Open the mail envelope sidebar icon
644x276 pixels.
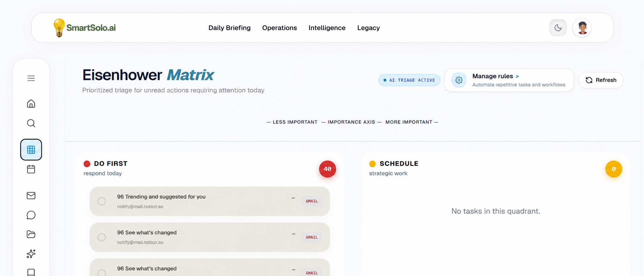pos(31,195)
